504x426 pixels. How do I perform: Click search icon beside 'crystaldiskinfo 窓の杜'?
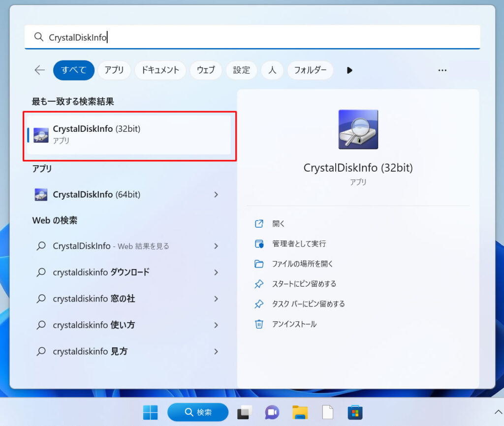41,299
